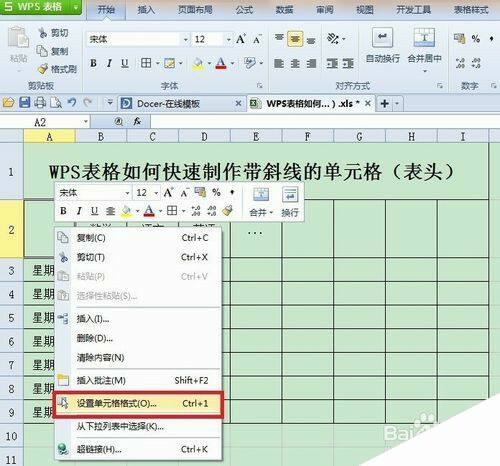Viewport: 500px width, 466px height.
Task: Click the Cut scissors button in the ribbon
Action: (53, 33)
